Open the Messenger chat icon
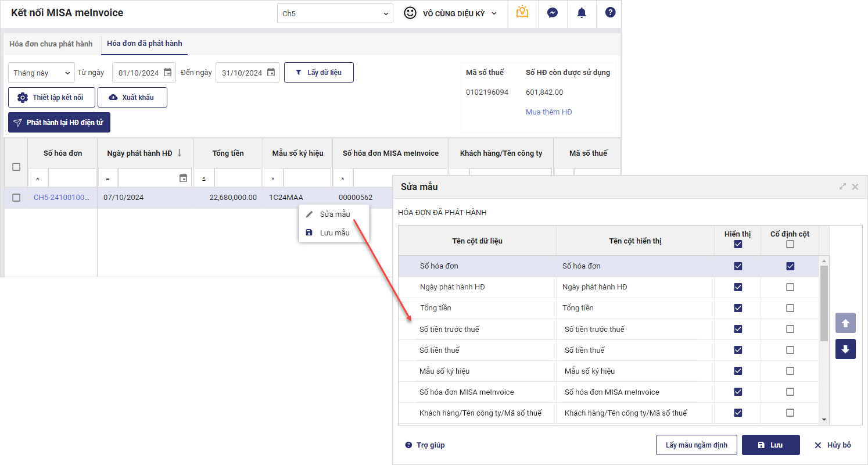 pos(553,12)
